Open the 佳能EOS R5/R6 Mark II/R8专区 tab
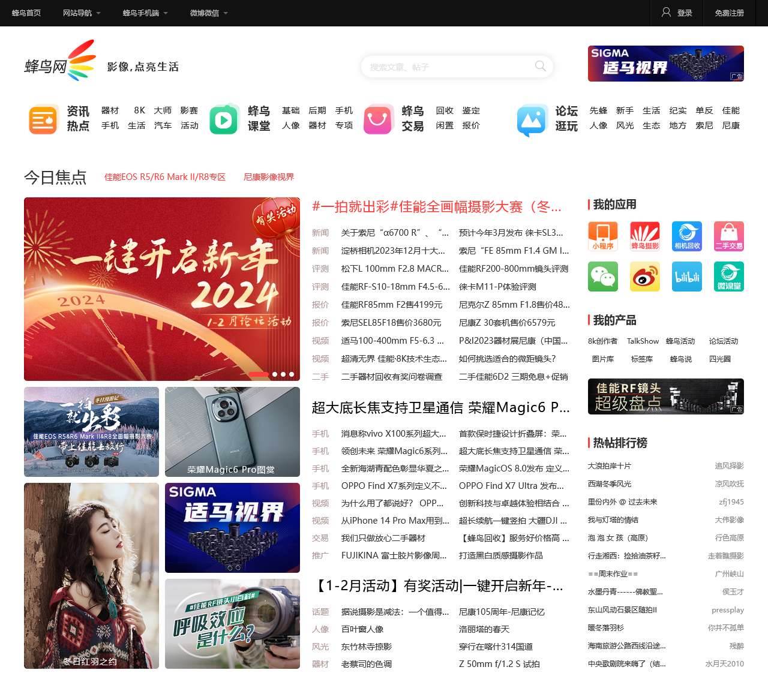 pyautogui.click(x=165, y=177)
